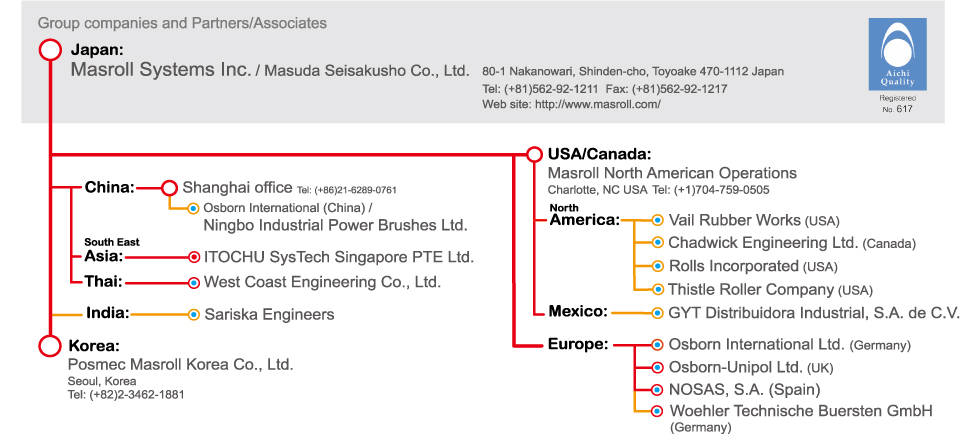The image size is (961, 442).
Task: Open the http://www.masroll.com/ website address
Action: [x=598, y=104]
